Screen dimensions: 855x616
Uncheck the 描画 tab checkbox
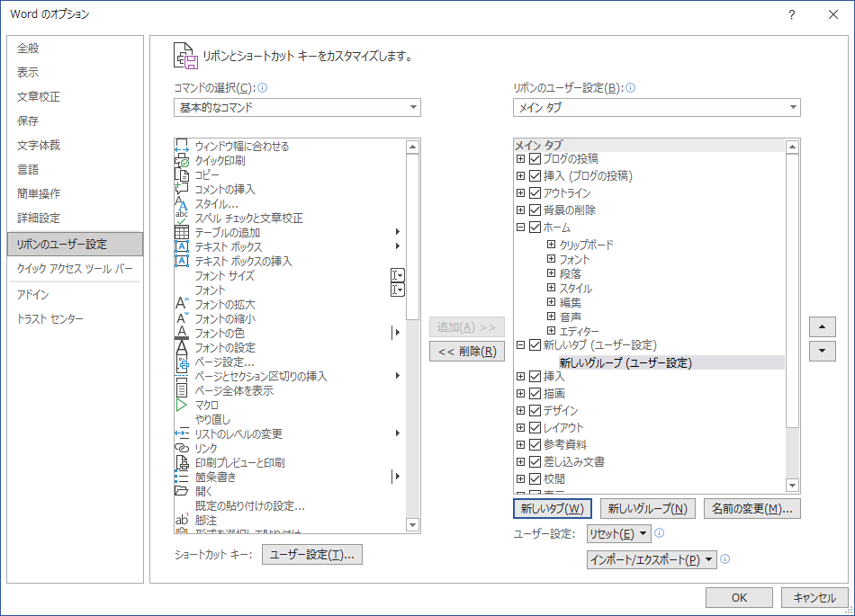535,393
